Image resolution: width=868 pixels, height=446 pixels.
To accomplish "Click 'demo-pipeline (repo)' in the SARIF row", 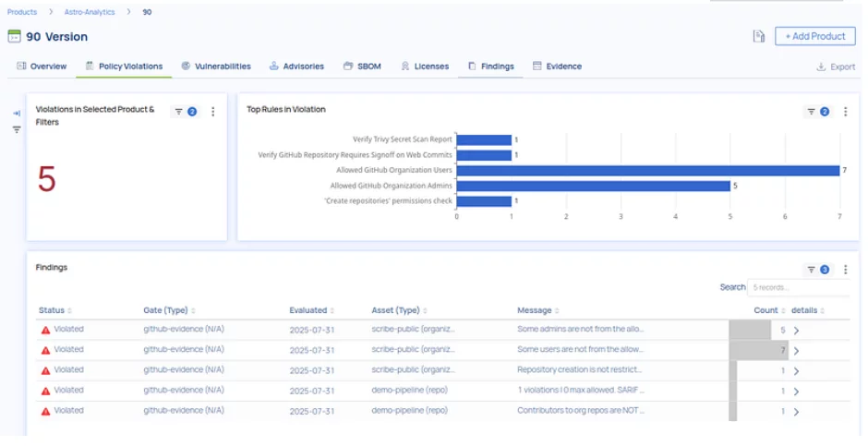I will 409,390.
